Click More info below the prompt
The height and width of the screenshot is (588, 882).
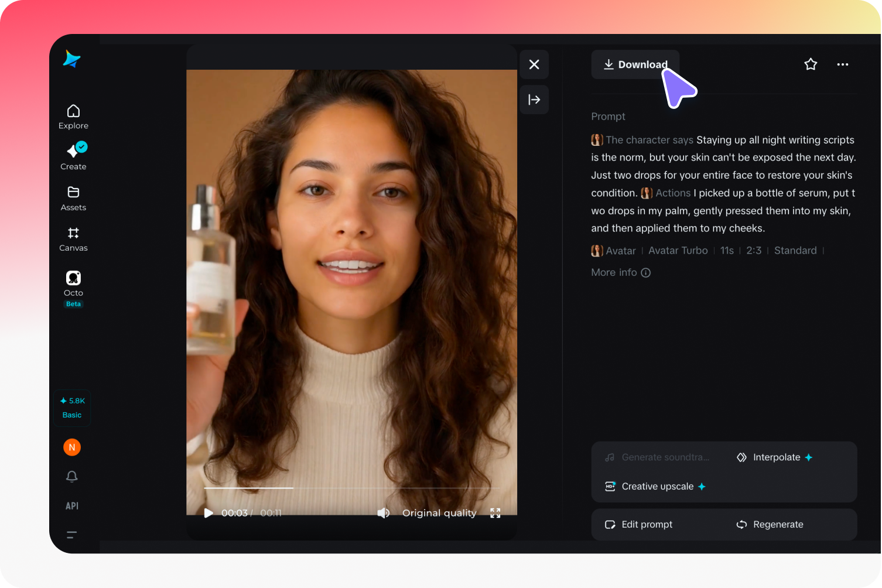[614, 272]
